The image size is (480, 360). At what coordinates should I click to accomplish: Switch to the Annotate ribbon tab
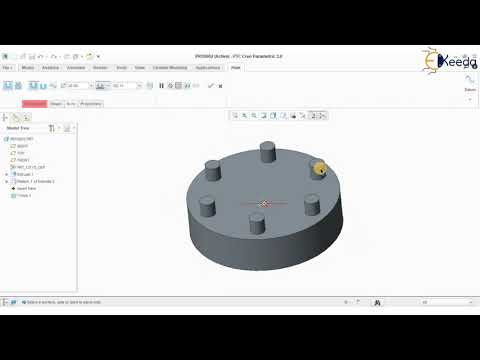tap(76, 68)
